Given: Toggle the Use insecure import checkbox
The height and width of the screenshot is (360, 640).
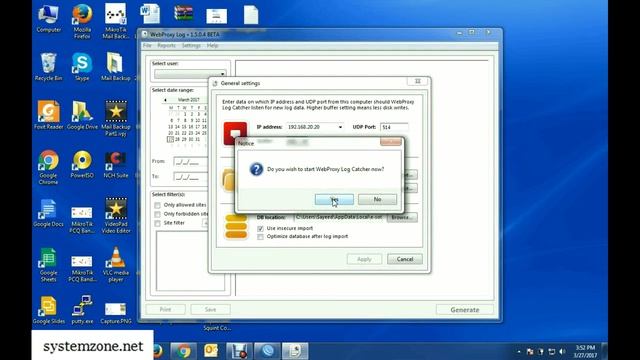Looking at the screenshot, I should 260,229.
